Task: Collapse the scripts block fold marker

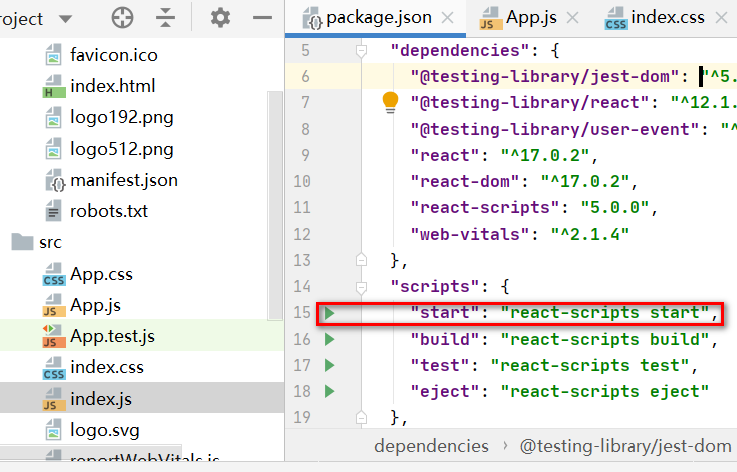Action: (x=361, y=286)
